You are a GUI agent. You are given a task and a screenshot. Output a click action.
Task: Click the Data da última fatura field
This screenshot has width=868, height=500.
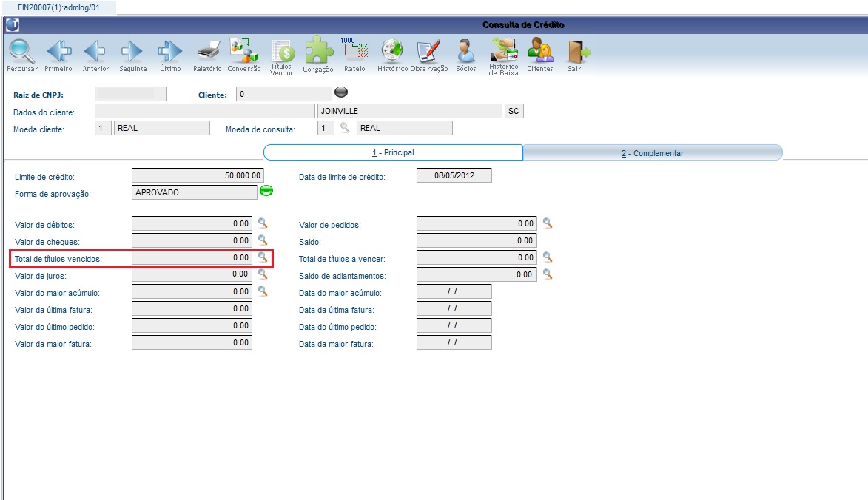click(454, 308)
